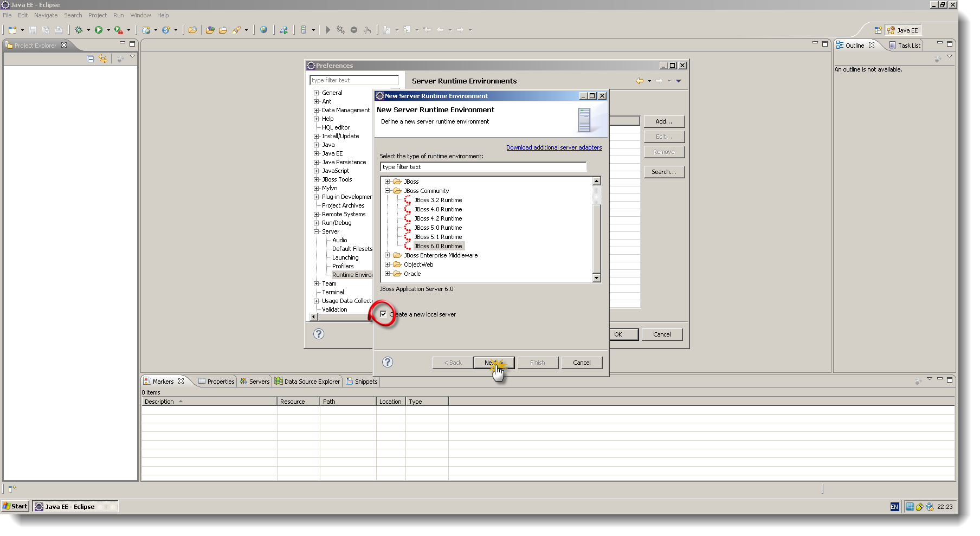This screenshot has width=980, height=536.
Task: Select the JBoss 4.2 Runtime radio item
Action: [437, 218]
